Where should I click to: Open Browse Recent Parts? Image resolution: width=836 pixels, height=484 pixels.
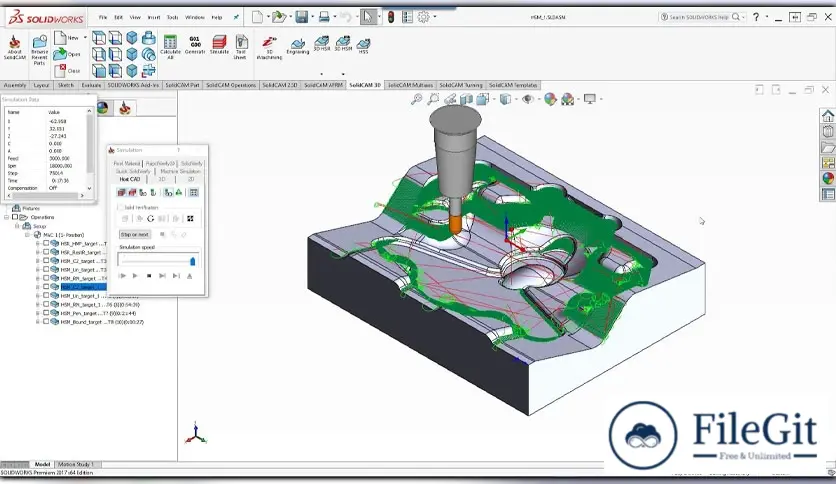(x=39, y=50)
